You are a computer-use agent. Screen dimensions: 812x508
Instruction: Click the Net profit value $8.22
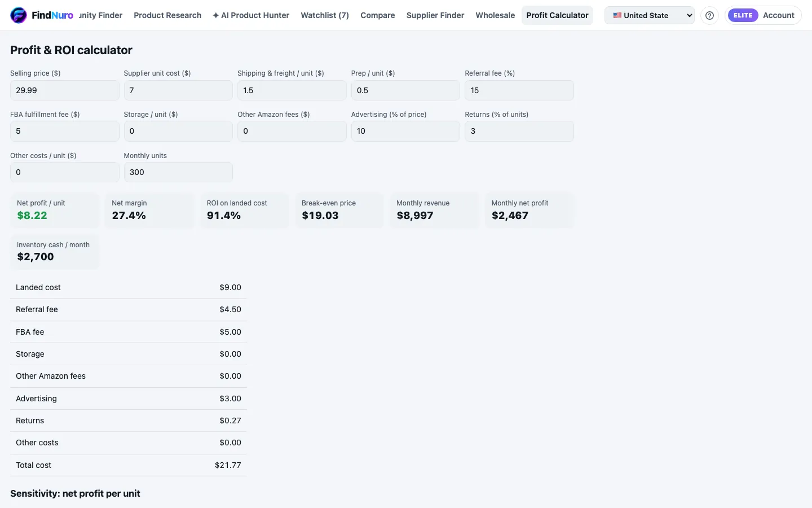point(32,216)
